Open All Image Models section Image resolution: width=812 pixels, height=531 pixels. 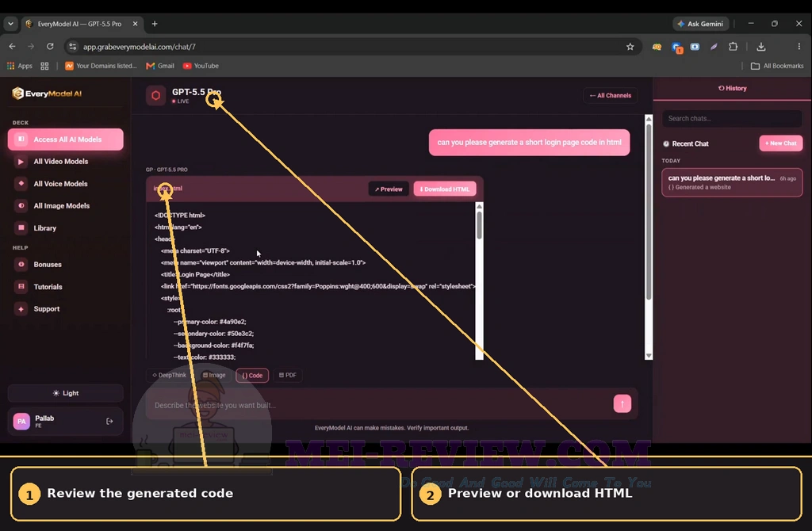coord(66,206)
